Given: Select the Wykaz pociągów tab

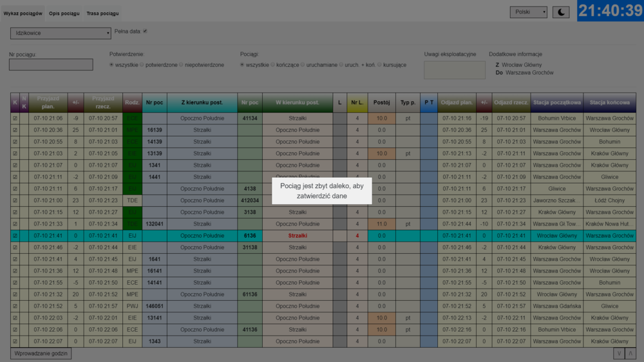Looking at the screenshot, I should coord(24,13).
